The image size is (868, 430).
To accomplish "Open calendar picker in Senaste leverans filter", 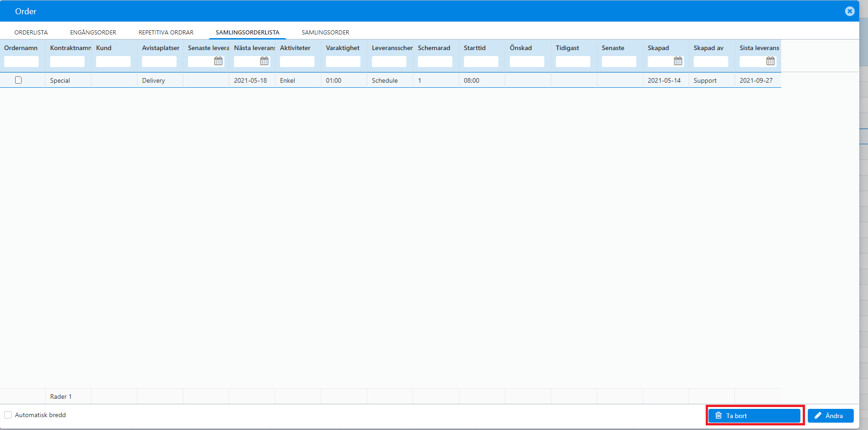I will pyautogui.click(x=218, y=61).
